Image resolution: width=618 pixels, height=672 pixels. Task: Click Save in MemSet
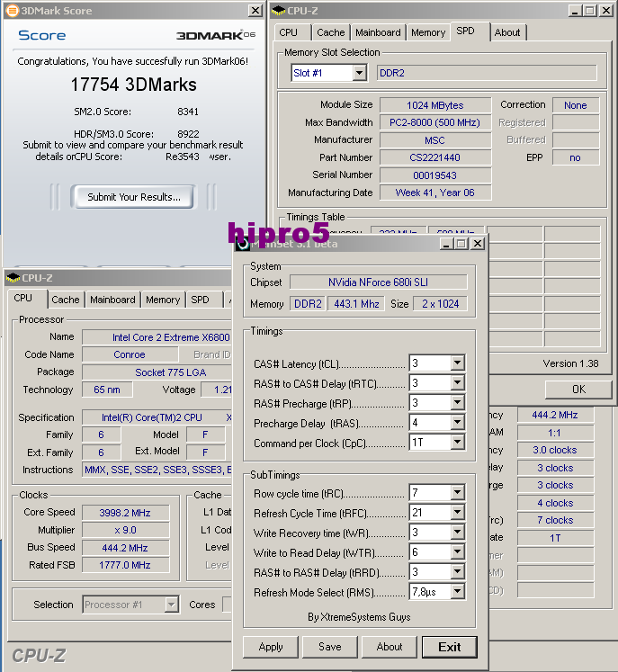click(x=329, y=647)
